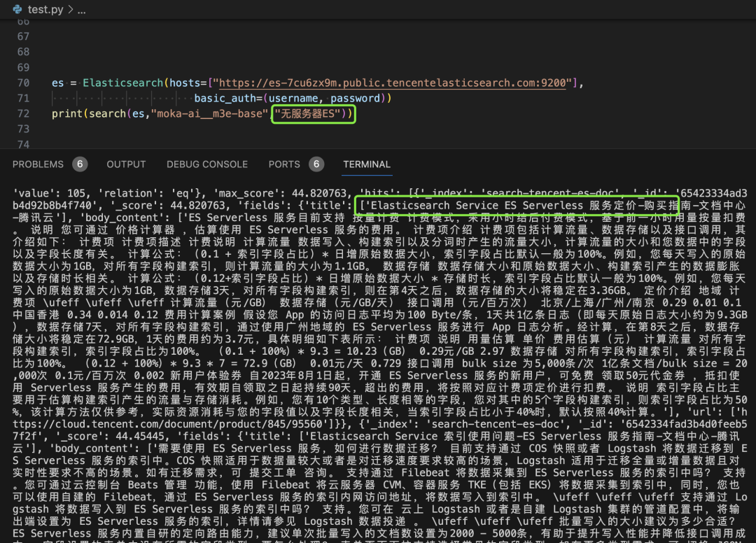Click the Python file icon in breadcrumb
Image resolution: width=756 pixels, height=543 pixels.
17,9
